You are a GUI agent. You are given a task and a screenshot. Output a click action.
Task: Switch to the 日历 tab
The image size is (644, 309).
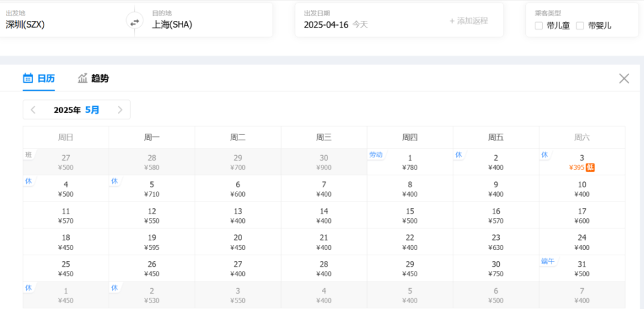coord(39,78)
